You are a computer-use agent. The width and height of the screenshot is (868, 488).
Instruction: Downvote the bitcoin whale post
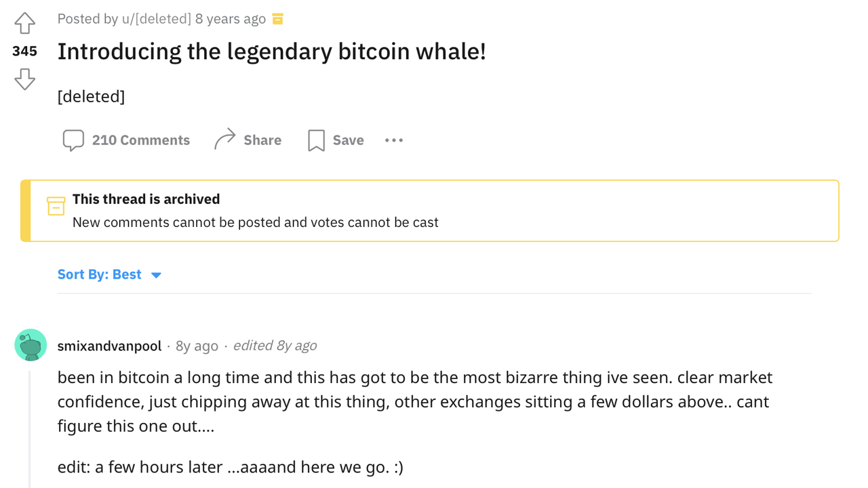(25, 79)
